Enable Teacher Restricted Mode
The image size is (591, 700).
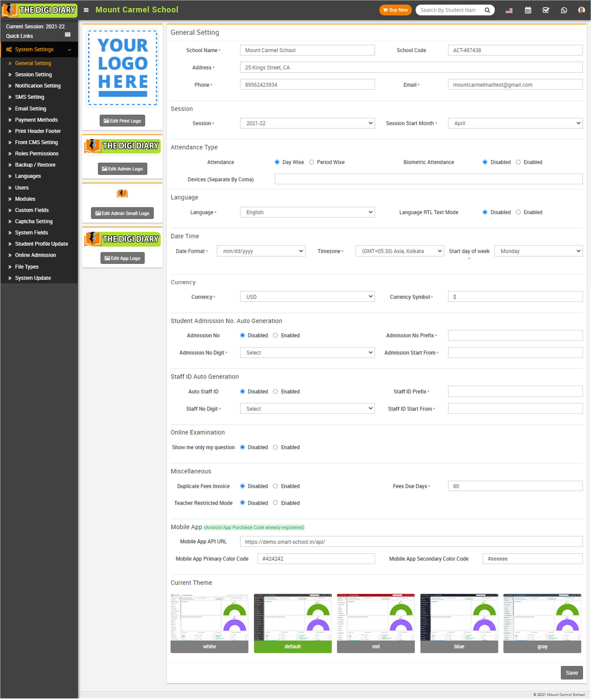tap(275, 503)
